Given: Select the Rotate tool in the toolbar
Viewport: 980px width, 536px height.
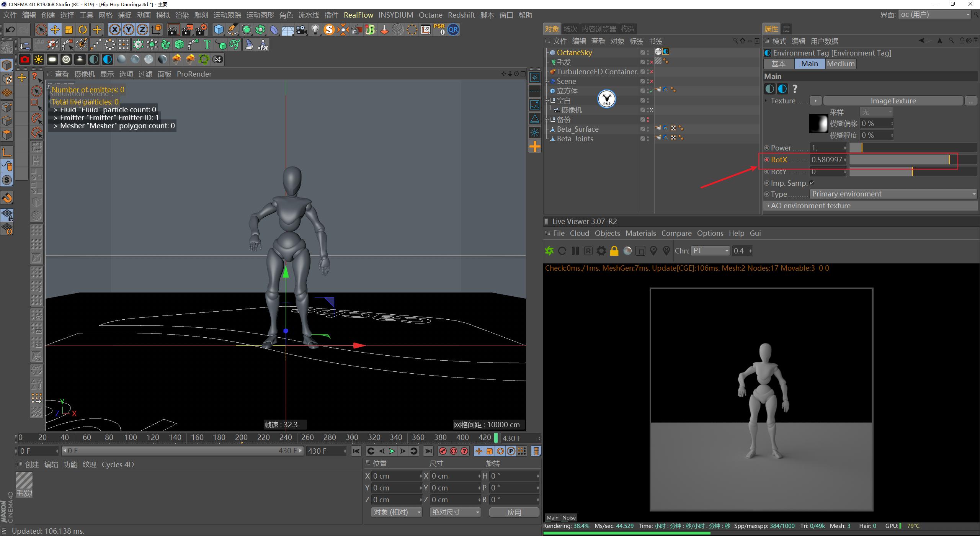Looking at the screenshot, I should point(83,29).
